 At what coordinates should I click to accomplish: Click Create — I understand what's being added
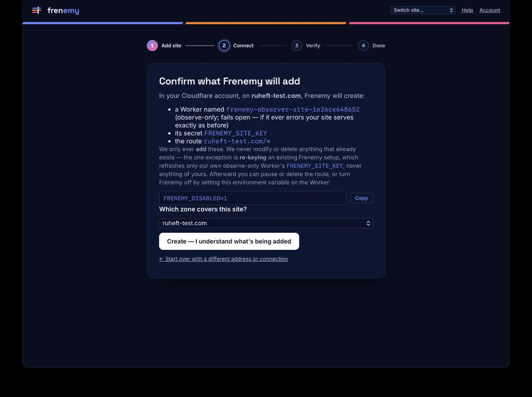coord(229,241)
